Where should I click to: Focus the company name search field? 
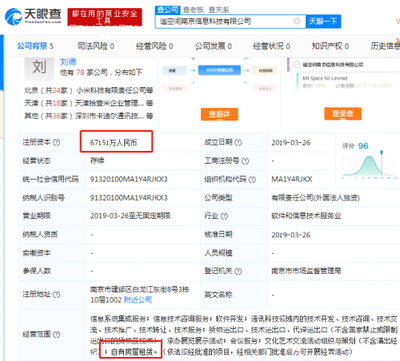[230, 21]
